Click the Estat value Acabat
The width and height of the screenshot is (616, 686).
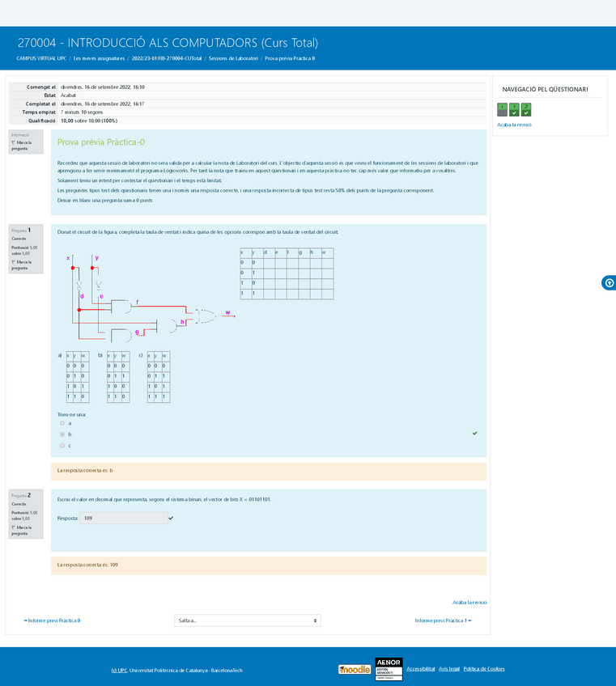(x=68, y=95)
